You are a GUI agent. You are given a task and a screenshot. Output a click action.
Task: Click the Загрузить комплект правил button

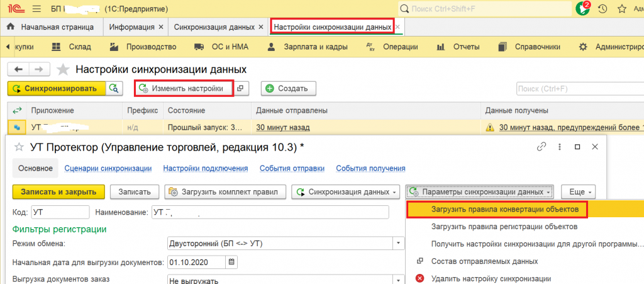point(226,192)
